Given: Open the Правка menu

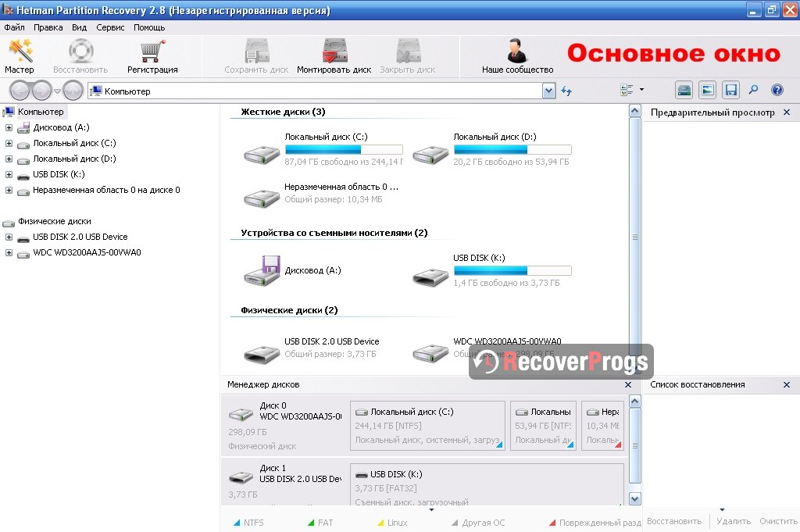Looking at the screenshot, I should 48,27.
